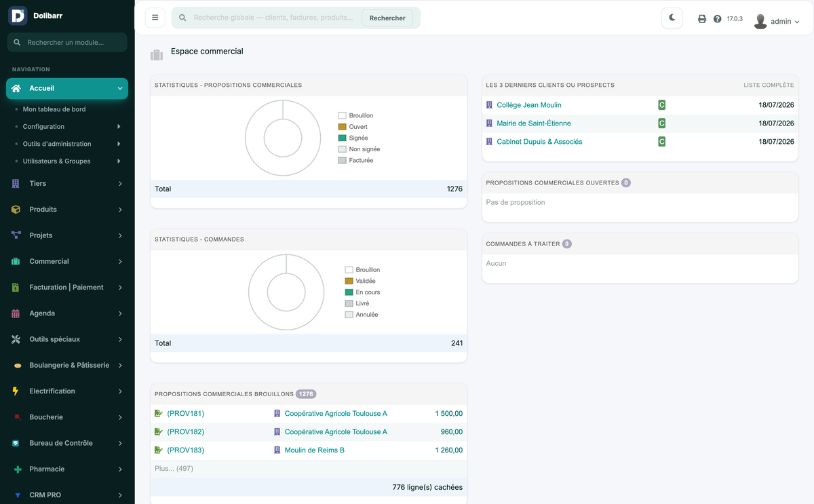The width and height of the screenshot is (814, 504).
Task: Open the Cabinet Dupuis & Associés link
Action: click(539, 142)
